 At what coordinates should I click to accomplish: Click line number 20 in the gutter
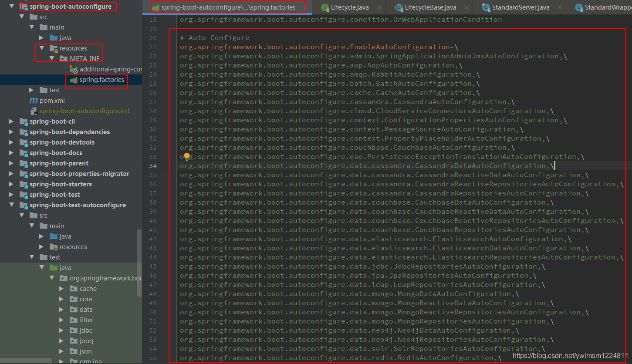[152, 38]
